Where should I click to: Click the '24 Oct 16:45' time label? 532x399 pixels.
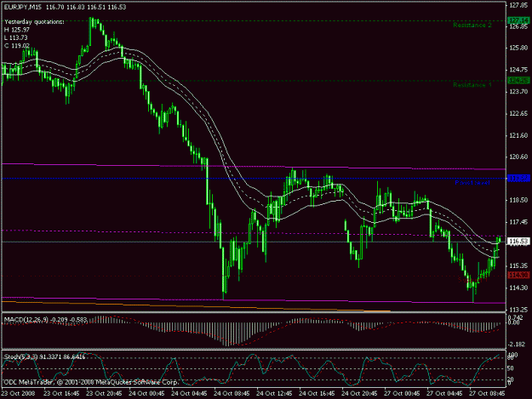pos(317,394)
